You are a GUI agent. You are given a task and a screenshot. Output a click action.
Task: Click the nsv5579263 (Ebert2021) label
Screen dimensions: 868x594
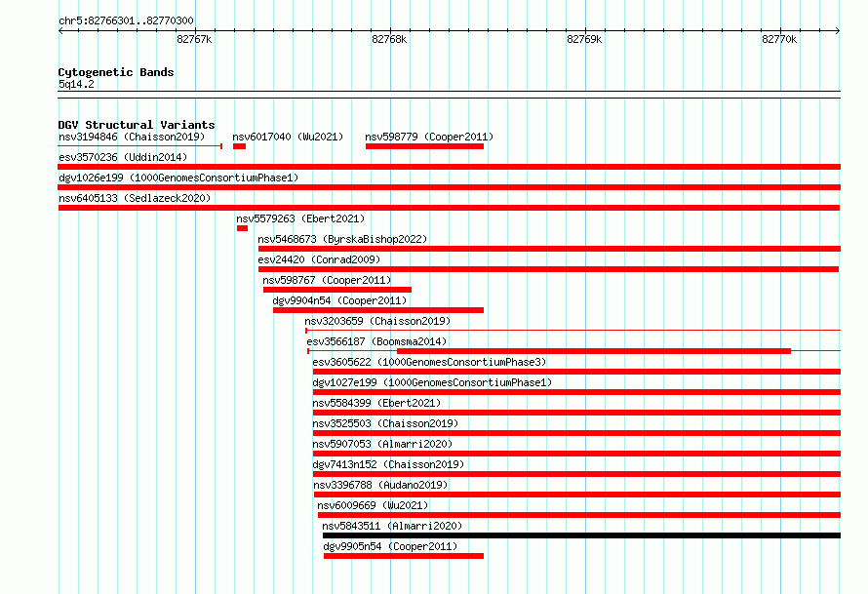pyautogui.click(x=300, y=218)
